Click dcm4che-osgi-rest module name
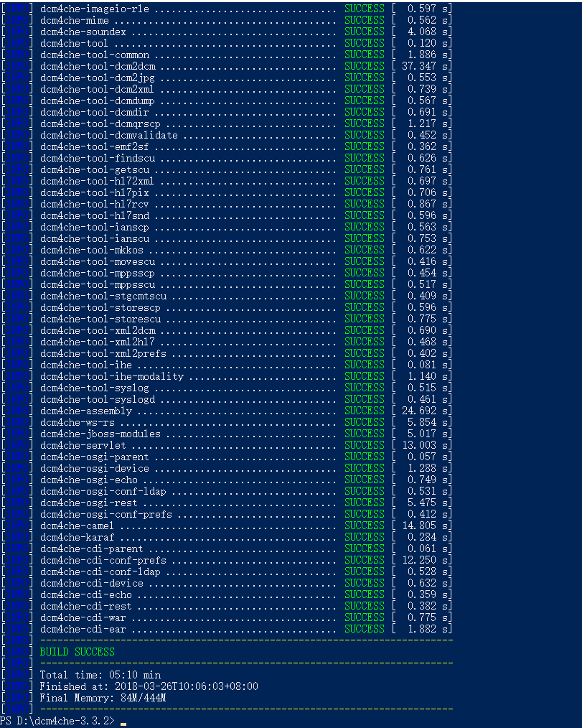Screen dimensions: 582x728 click(x=89, y=503)
